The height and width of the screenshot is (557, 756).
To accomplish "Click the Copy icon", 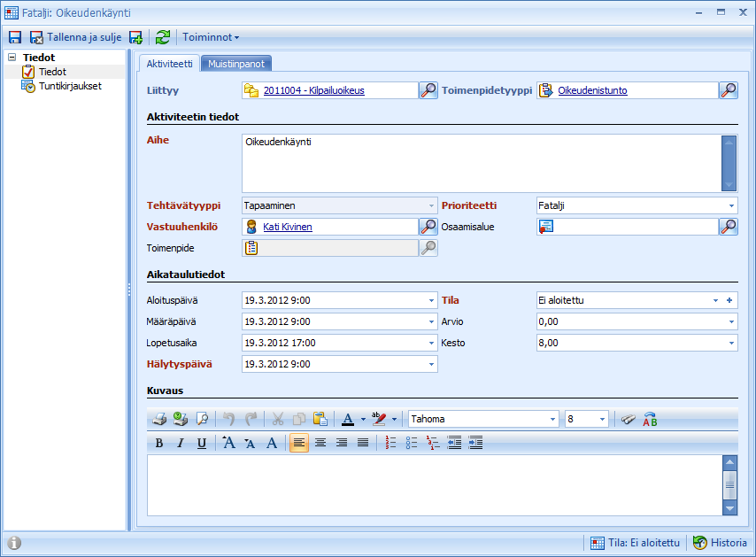I will tap(299, 419).
